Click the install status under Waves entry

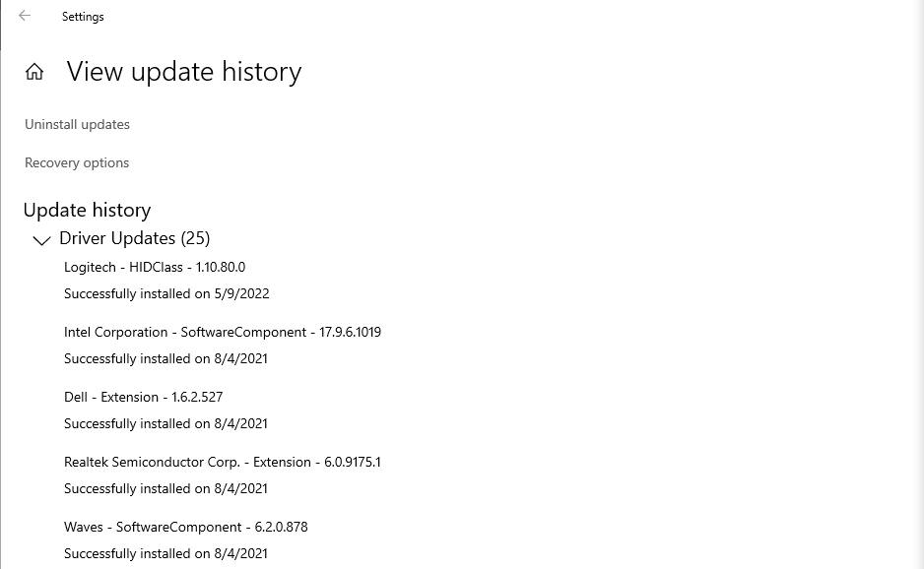[x=165, y=553]
